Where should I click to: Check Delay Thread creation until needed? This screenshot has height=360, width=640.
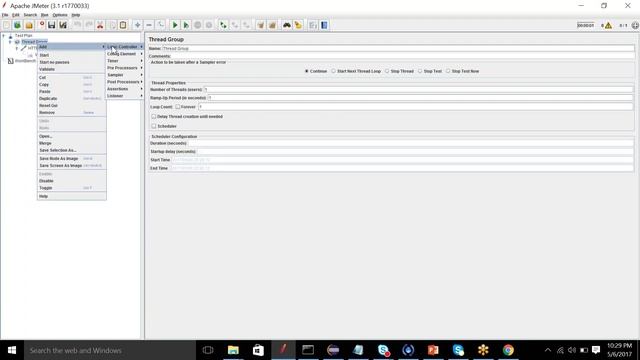pyautogui.click(x=154, y=116)
